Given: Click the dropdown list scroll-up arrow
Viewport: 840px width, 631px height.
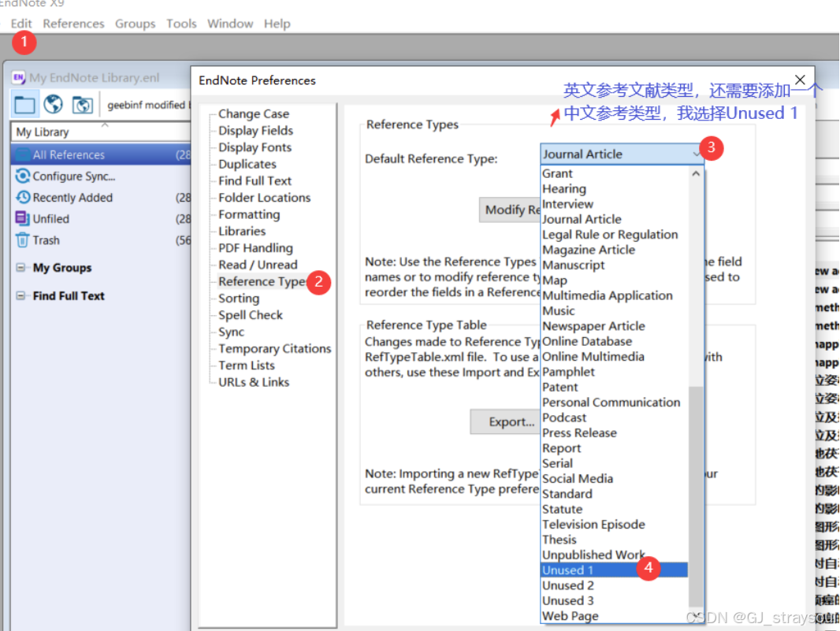Looking at the screenshot, I should point(696,173).
